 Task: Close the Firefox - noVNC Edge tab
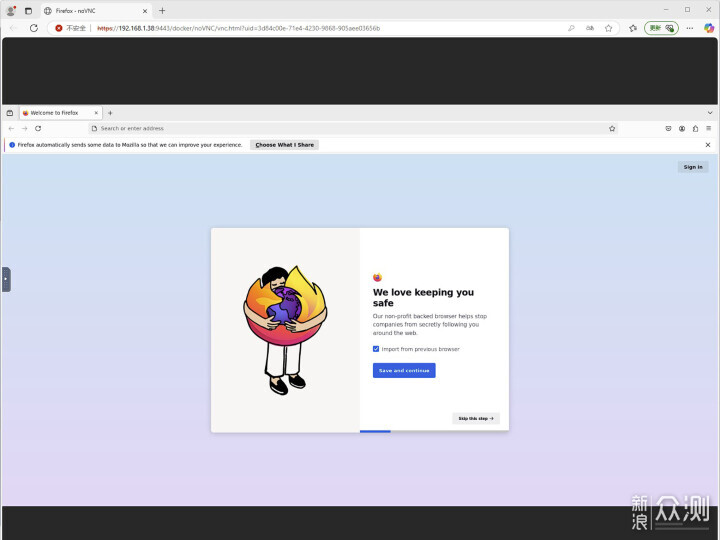coord(145,11)
